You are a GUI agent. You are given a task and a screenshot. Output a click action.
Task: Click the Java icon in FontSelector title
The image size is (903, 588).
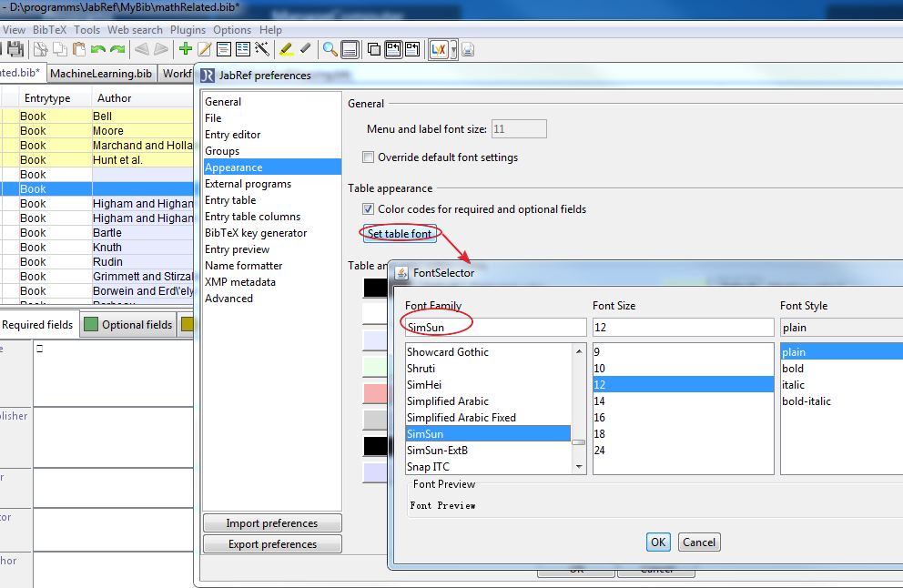(401, 273)
